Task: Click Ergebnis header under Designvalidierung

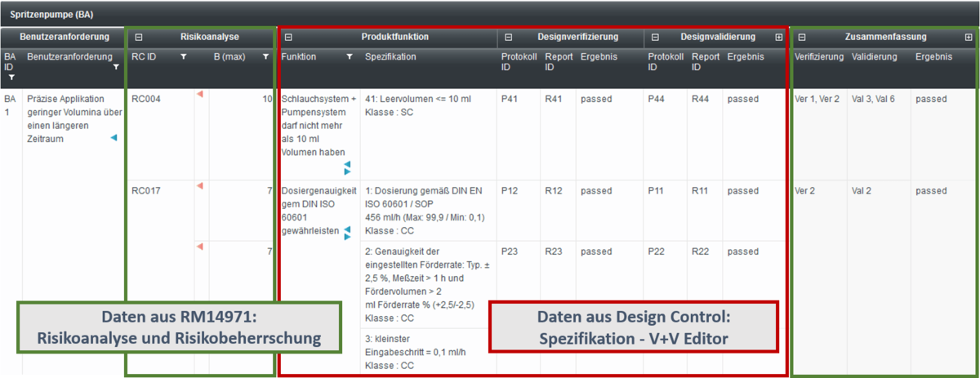Action: 746,57
